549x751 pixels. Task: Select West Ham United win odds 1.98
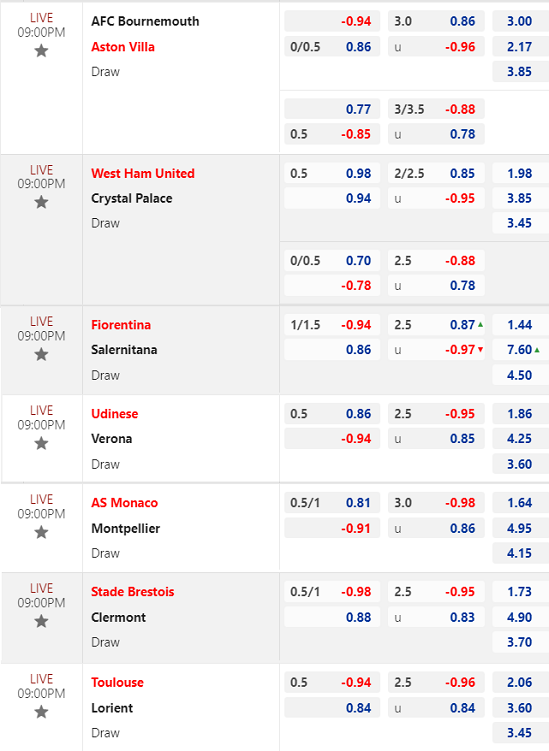pos(520,173)
